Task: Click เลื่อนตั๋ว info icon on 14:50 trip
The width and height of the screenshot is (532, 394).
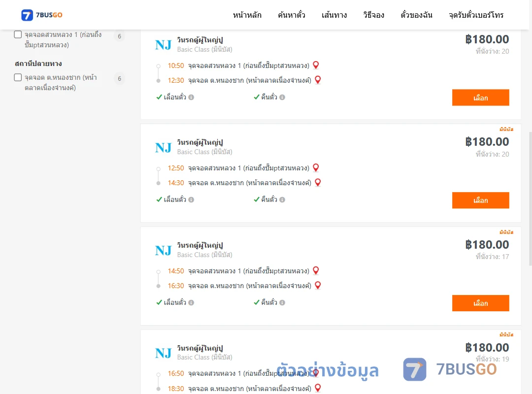Action: (x=191, y=303)
